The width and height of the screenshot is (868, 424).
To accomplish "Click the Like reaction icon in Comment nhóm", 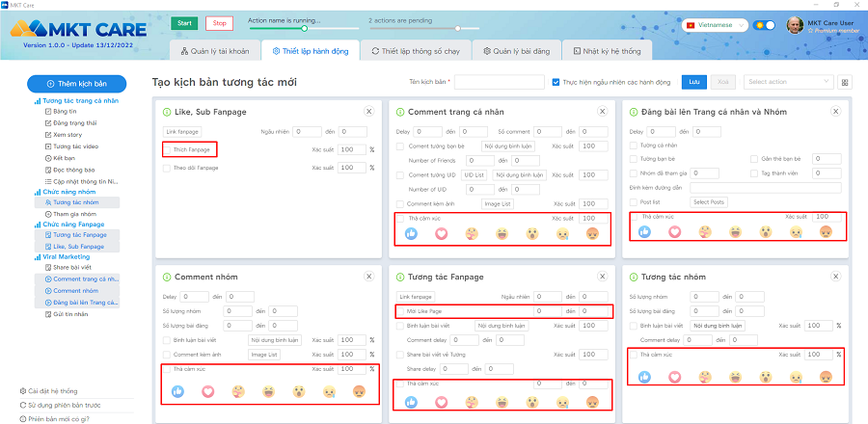I will coord(178,391).
